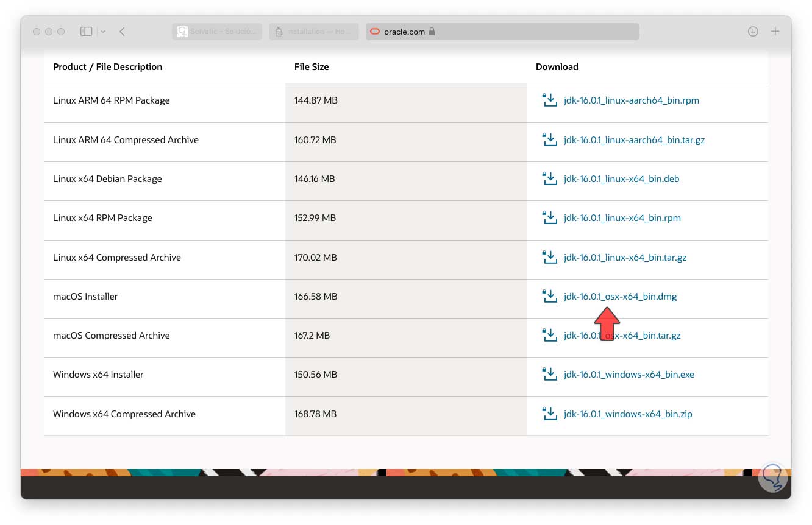Switch to the Installation tab

[314, 32]
